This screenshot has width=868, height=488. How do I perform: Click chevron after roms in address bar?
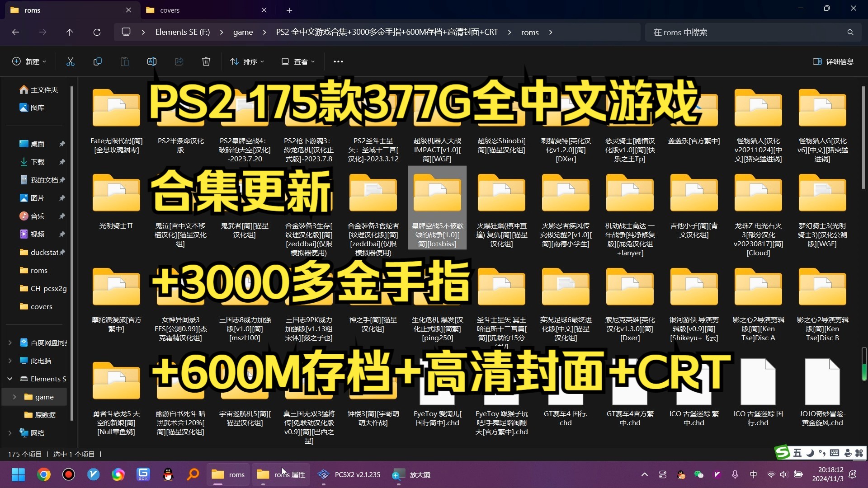(551, 32)
